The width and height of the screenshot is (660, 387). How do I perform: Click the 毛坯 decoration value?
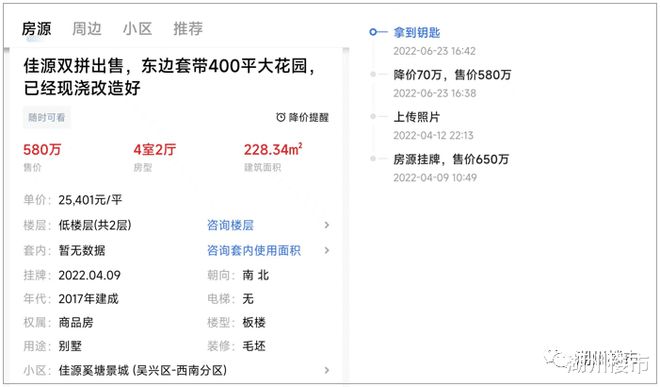(x=254, y=346)
